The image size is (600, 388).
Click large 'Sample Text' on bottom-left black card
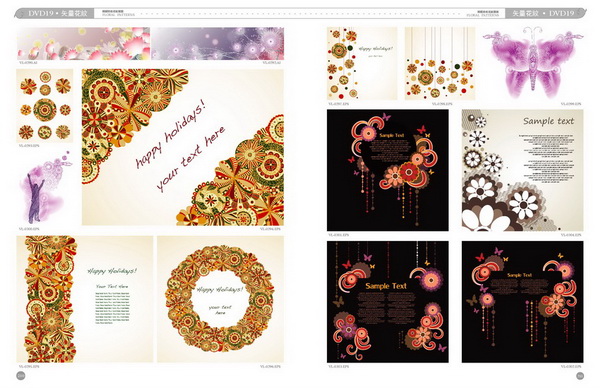386,286
